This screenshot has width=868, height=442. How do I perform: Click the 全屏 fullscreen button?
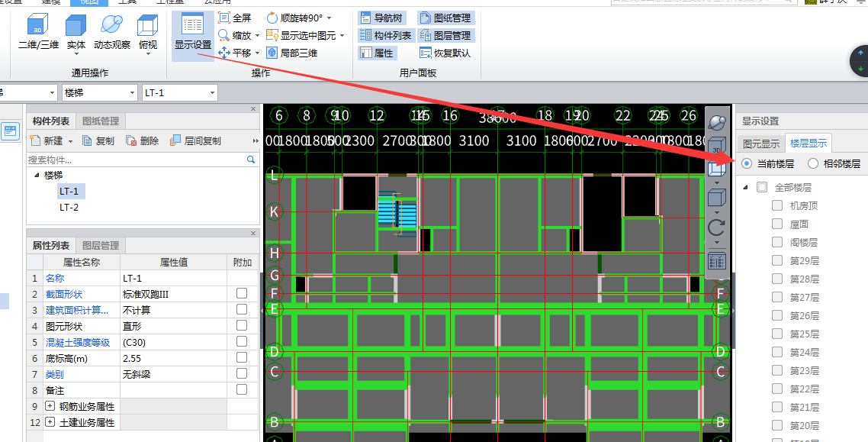point(235,18)
